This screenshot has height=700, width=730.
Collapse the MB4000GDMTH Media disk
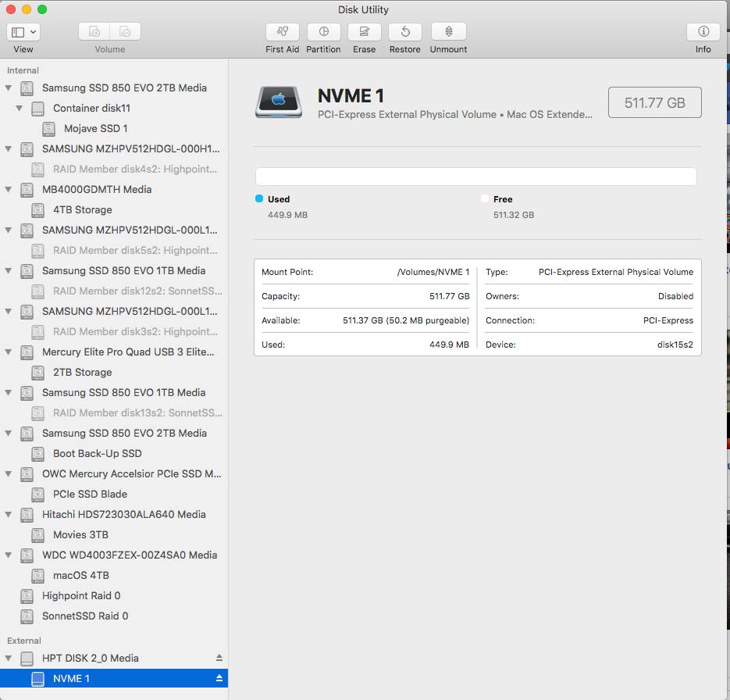tap(9, 189)
